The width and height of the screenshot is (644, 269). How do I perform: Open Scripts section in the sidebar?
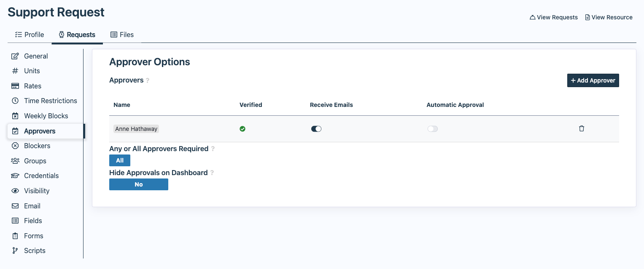(34, 250)
